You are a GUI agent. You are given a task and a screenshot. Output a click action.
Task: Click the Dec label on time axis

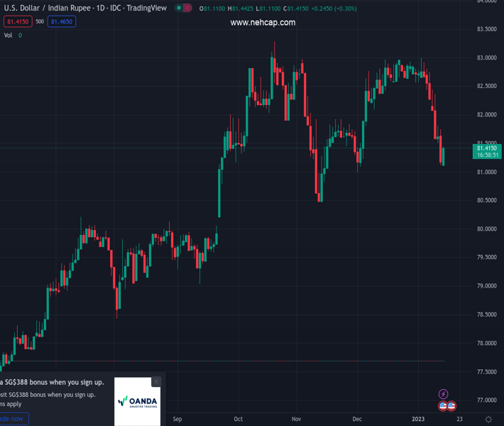click(x=357, y=419)
